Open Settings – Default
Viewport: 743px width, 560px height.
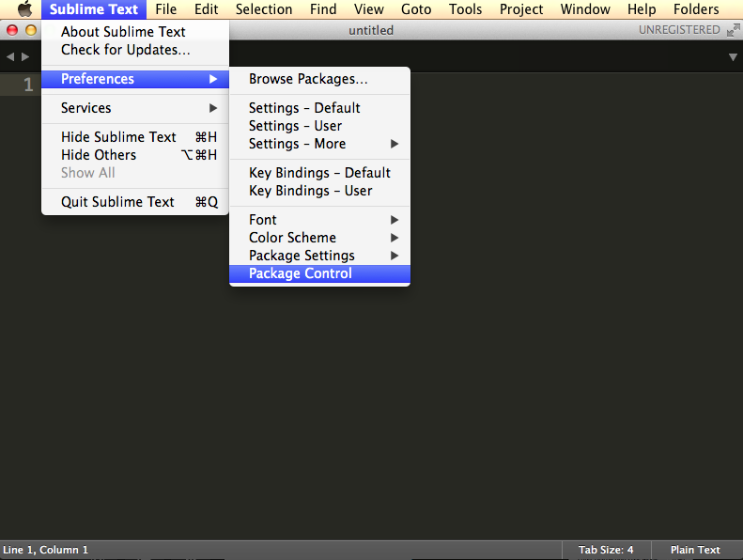(x=320, y=108)
